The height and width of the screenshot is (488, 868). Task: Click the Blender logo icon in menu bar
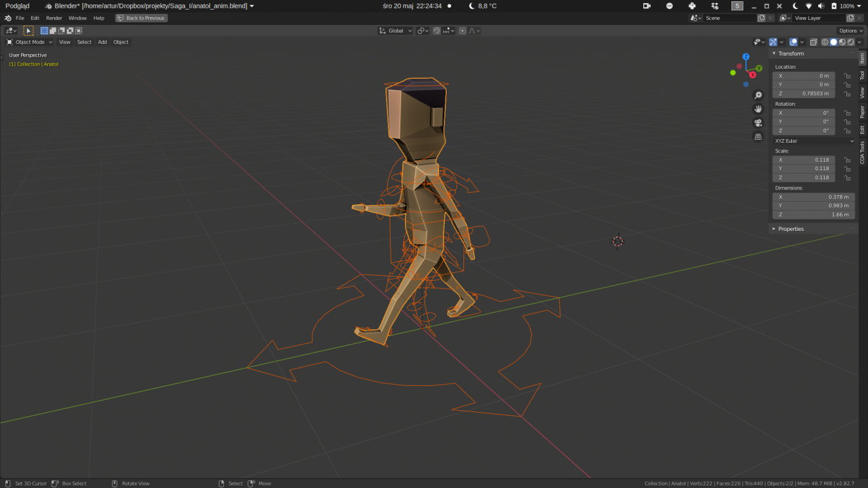coord(8,18)
